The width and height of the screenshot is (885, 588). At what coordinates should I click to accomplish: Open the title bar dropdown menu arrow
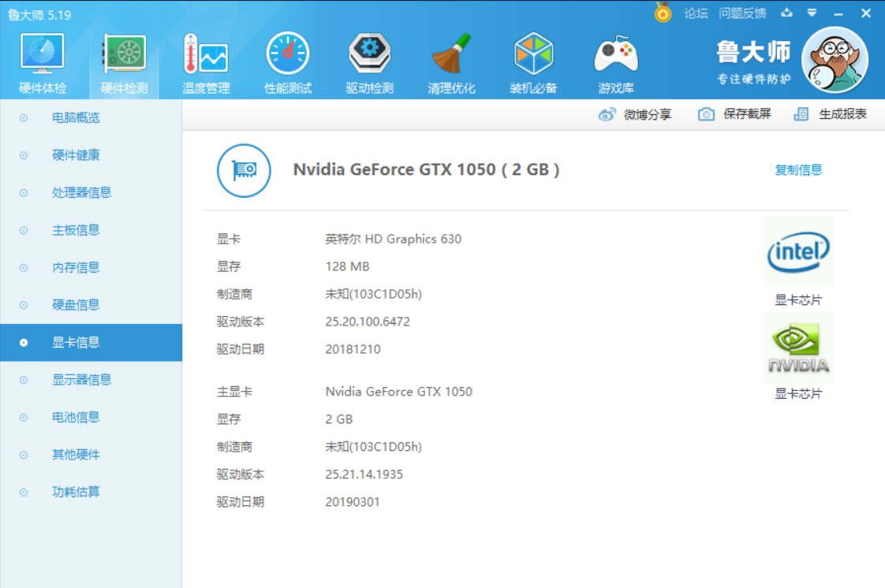[812, 13]
